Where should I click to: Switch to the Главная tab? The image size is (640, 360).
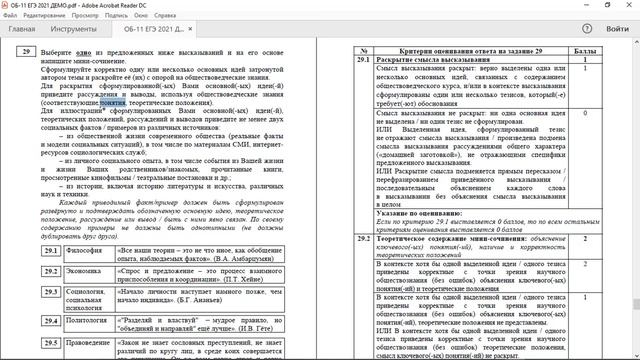tap(22, 29)
